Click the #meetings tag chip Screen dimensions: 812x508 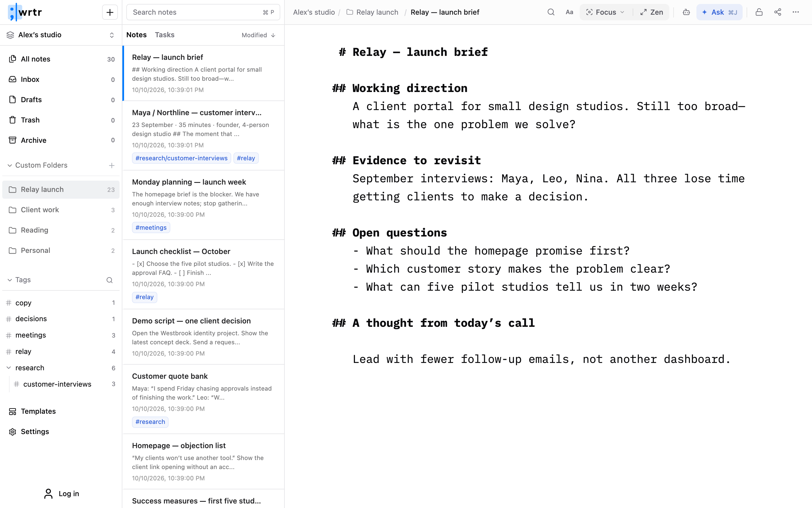[151, 227]
